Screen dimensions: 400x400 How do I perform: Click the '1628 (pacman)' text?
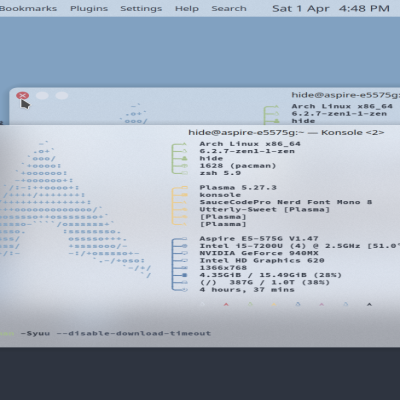coord(238,166)
